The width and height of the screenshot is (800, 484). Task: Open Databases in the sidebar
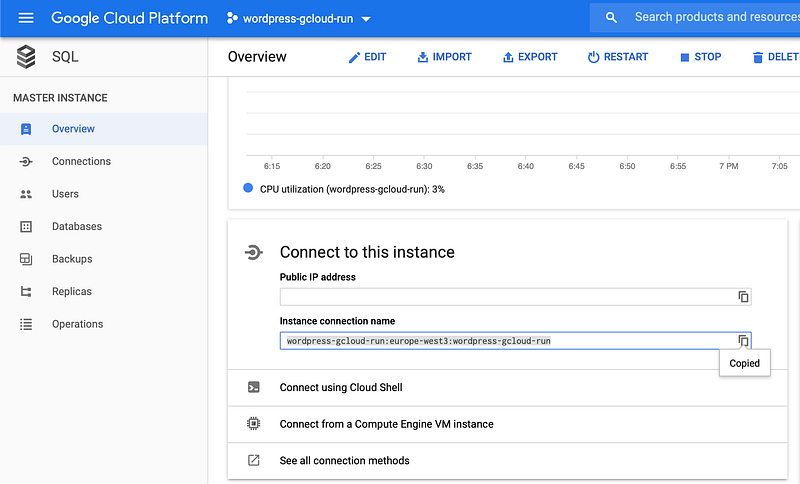tap(104, 227)
